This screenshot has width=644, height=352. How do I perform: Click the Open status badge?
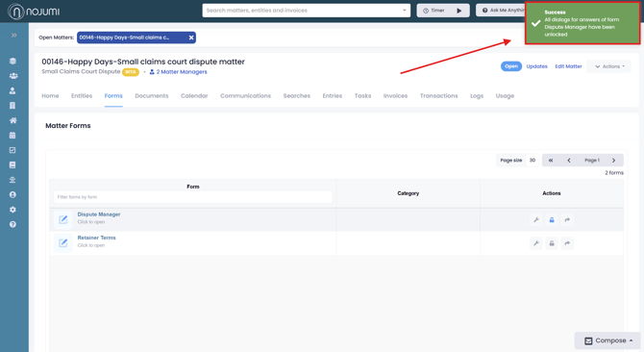point(511,66)
